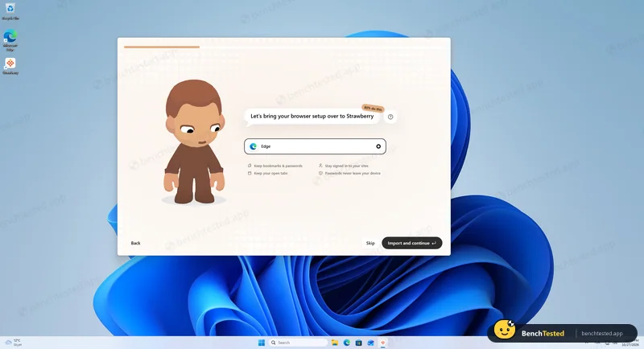Open the weather widget in the taskbar
The image size is (644, 349).
tap(13, 343)
